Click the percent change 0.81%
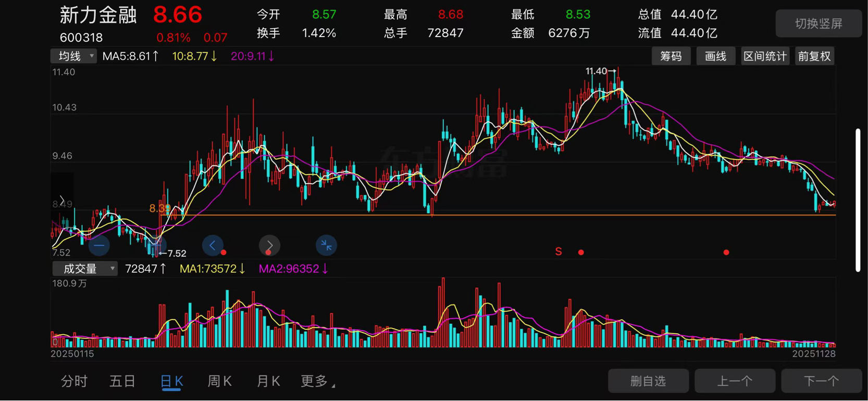This screenshot has width=868, height=401. (x=173, y=38)
